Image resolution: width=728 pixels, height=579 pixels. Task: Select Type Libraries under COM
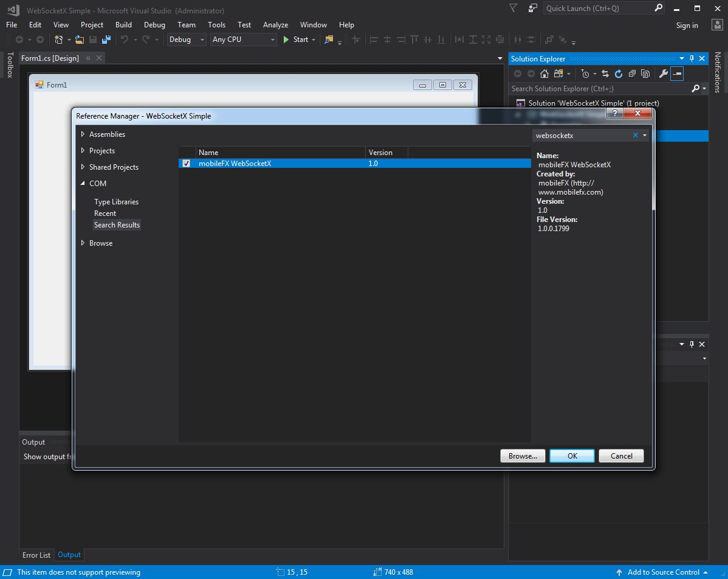point(116,202)
